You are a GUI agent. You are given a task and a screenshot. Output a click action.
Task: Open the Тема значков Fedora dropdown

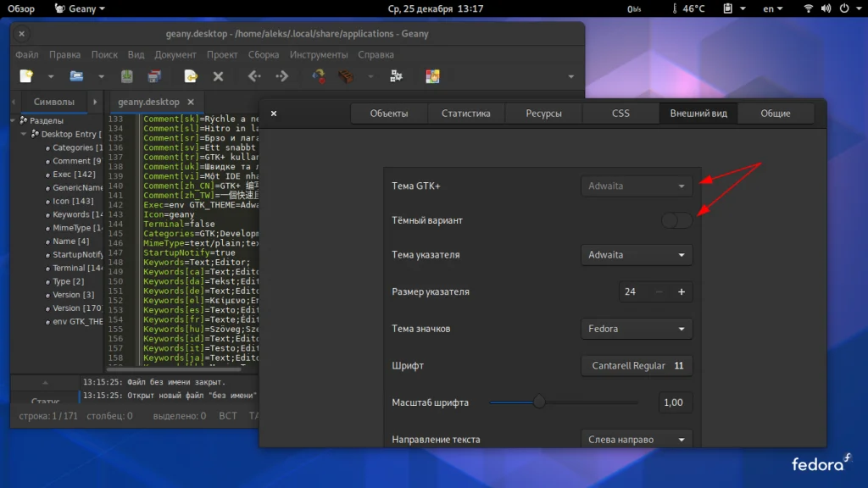click(x=637, y=329)
